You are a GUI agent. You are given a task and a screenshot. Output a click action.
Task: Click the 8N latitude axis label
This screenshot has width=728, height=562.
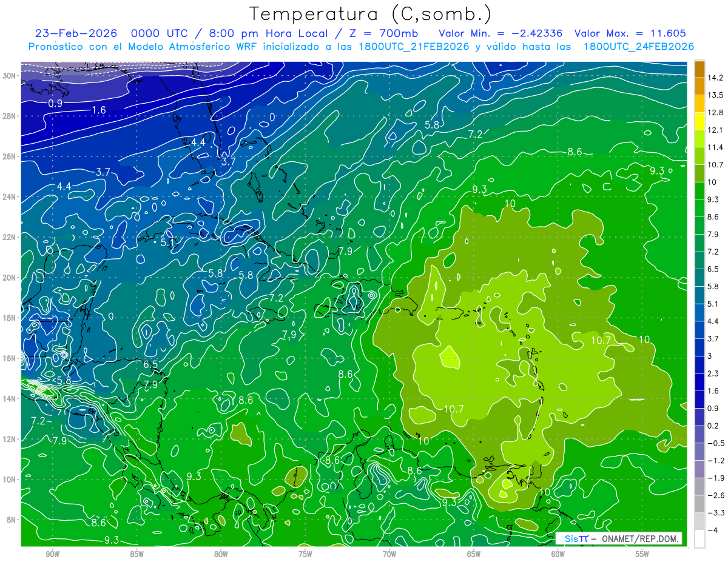[x=12, y=520]
